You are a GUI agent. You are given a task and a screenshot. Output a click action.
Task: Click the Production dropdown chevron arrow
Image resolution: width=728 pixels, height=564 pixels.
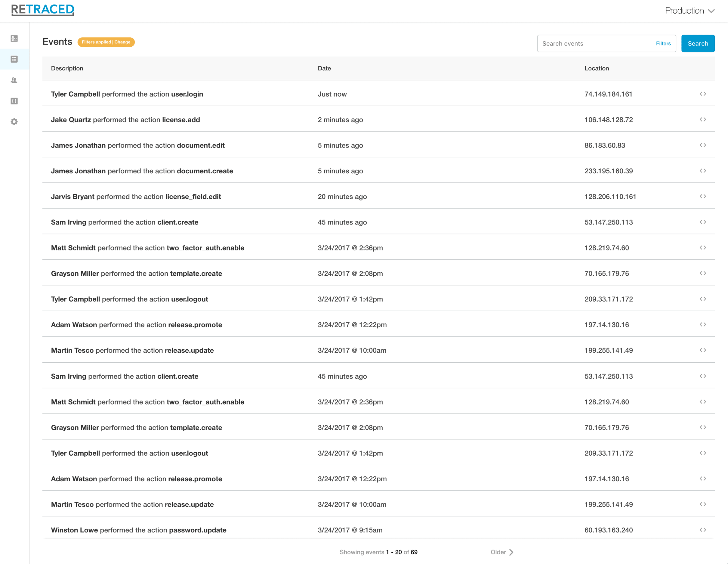711,11
